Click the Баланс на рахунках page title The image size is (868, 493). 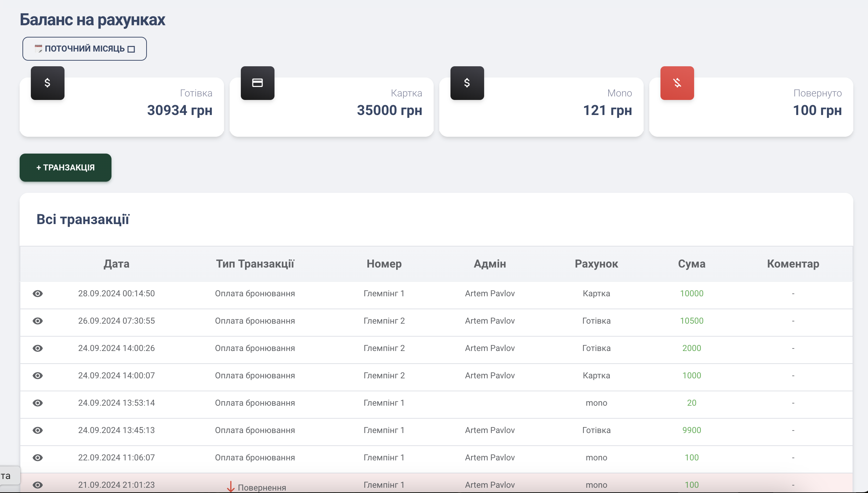click(92, 20)
